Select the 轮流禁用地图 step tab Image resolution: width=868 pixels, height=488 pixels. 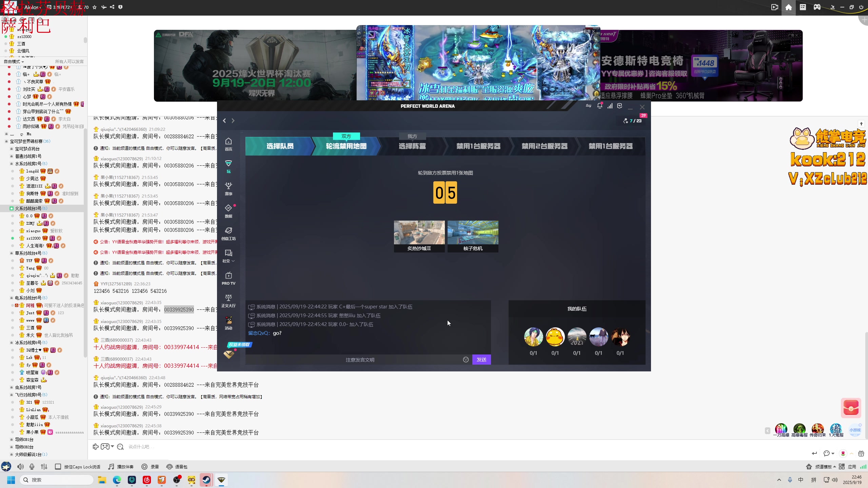pyautogui.click(x=346, y=146)
